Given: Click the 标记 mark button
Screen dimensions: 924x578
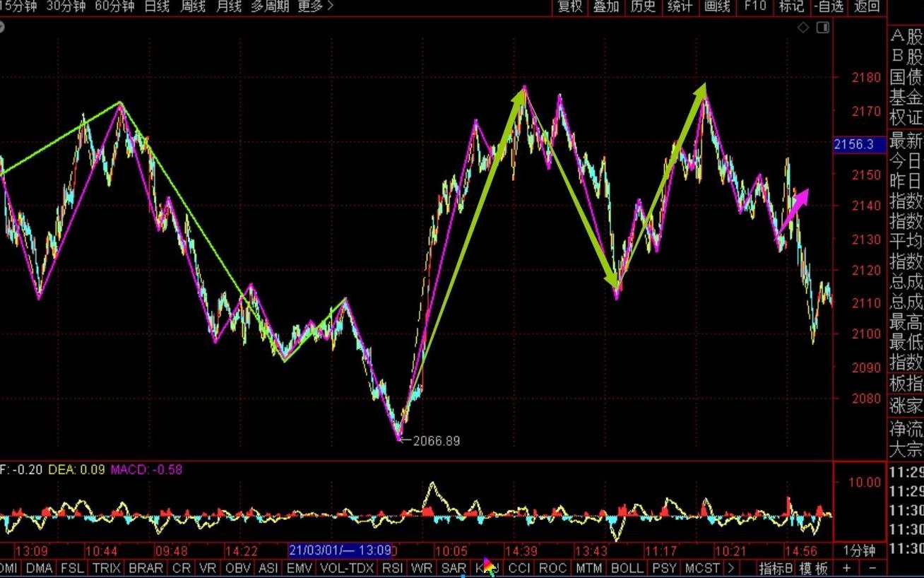Looking at the screenshot, I should [x=791, y=6].
